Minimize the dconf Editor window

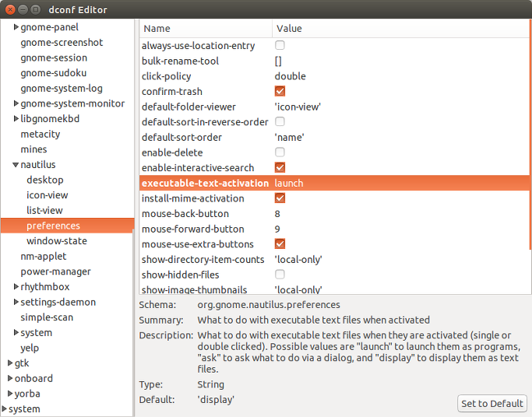coord(23,9)
